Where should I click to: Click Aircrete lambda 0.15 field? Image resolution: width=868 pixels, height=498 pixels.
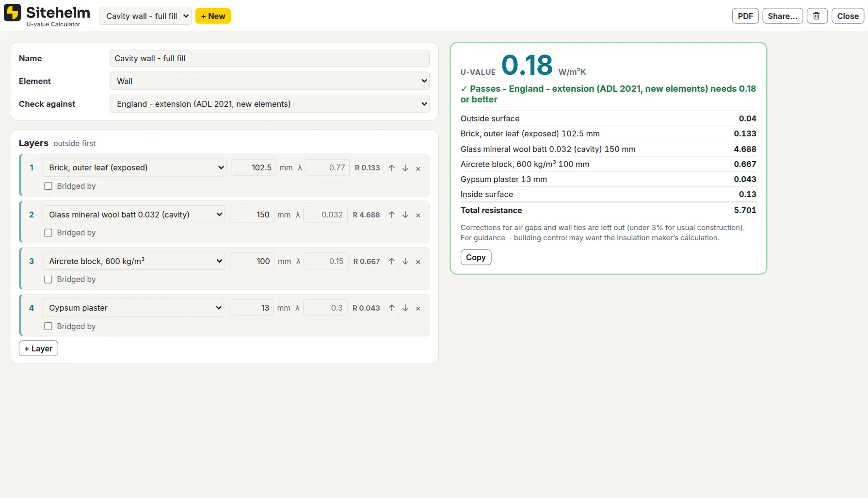326,261
